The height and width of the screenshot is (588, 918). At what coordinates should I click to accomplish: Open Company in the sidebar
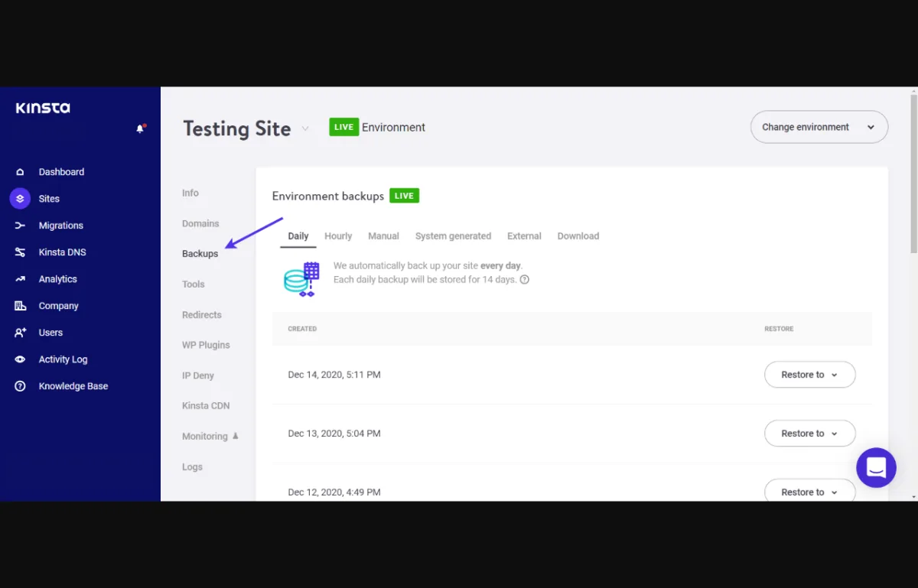[59, 306]
